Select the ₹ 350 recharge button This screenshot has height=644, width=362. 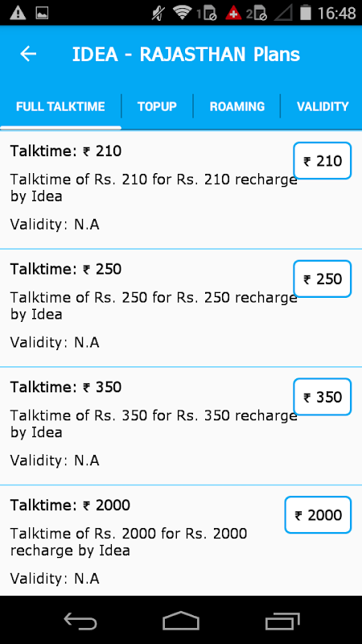pos(323,397)
